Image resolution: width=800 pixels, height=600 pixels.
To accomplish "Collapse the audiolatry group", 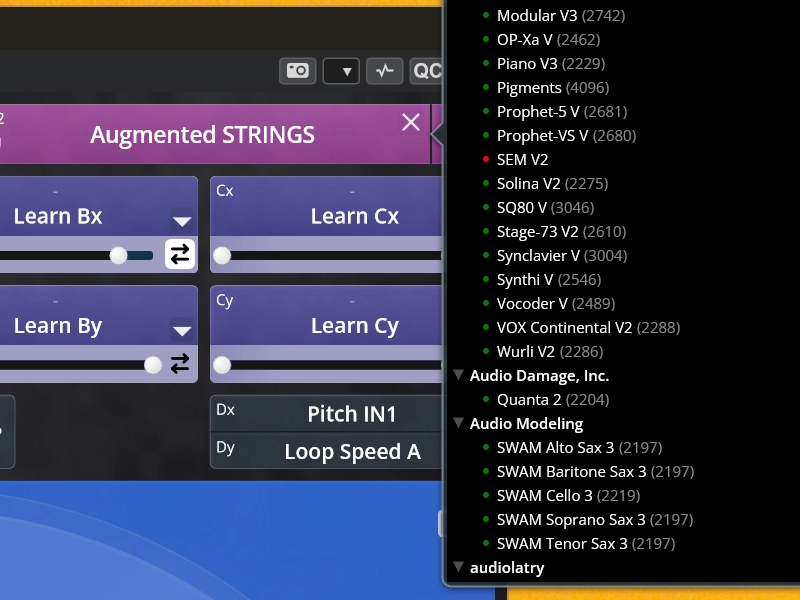I will point(459,567).
